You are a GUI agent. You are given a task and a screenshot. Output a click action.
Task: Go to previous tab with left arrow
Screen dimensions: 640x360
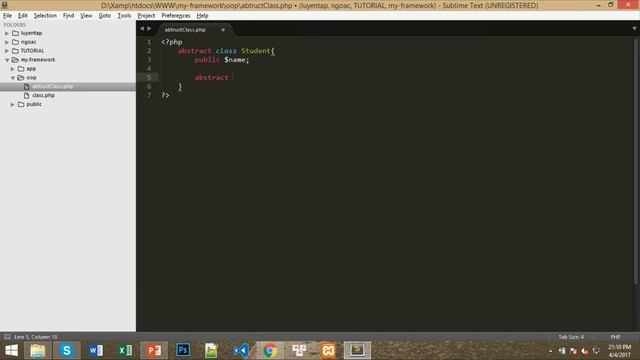point(142,29)
